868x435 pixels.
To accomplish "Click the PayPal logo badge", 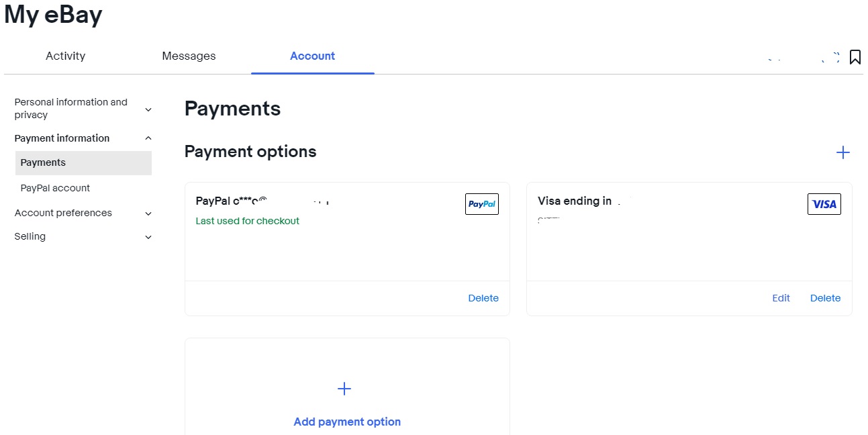I will 482,204.
